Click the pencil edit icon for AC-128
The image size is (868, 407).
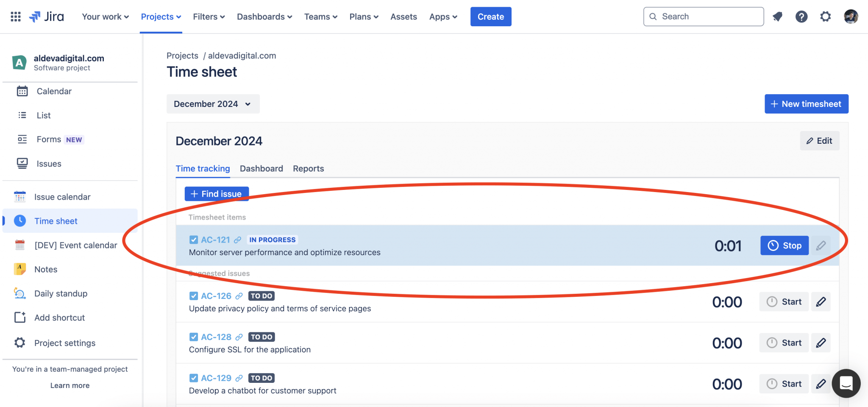point(821,343)
